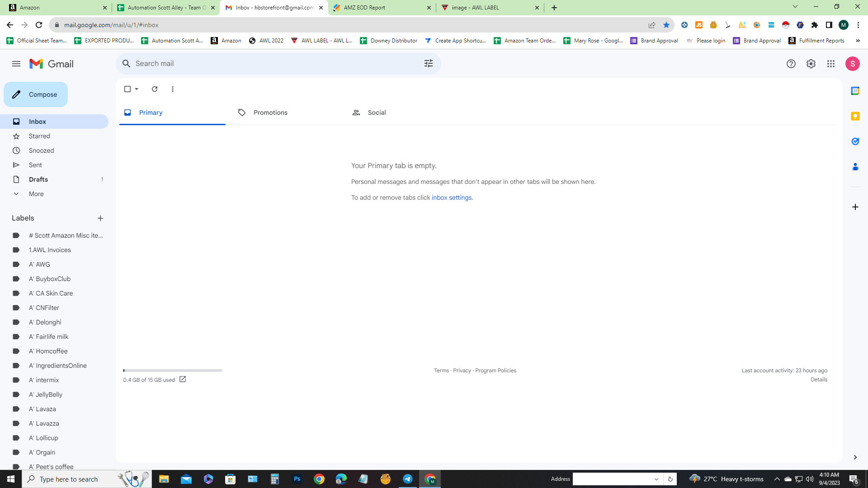868x488 pixels.
Task: Open Google Contacts side panel
Action: tap(855, 167)
